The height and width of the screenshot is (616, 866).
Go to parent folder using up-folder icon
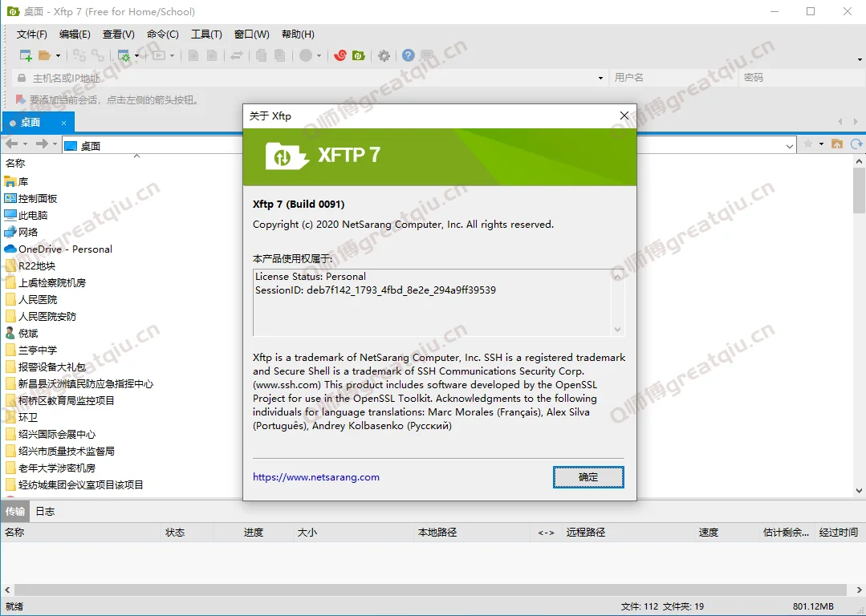tap(837, 144)
